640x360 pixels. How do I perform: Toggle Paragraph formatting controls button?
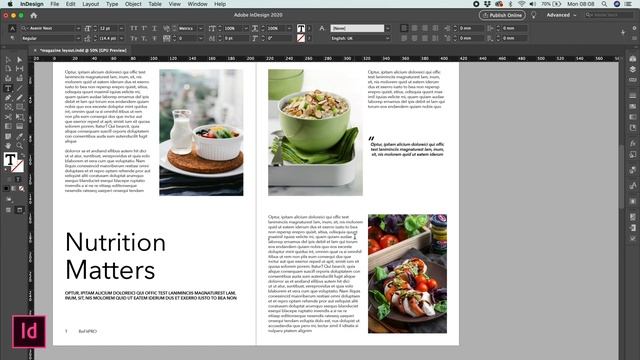tap(12, 38)
